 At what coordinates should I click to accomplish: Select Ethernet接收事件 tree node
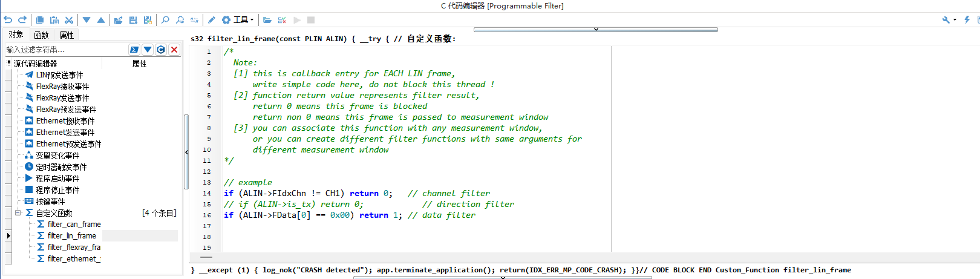click(65, 121)
